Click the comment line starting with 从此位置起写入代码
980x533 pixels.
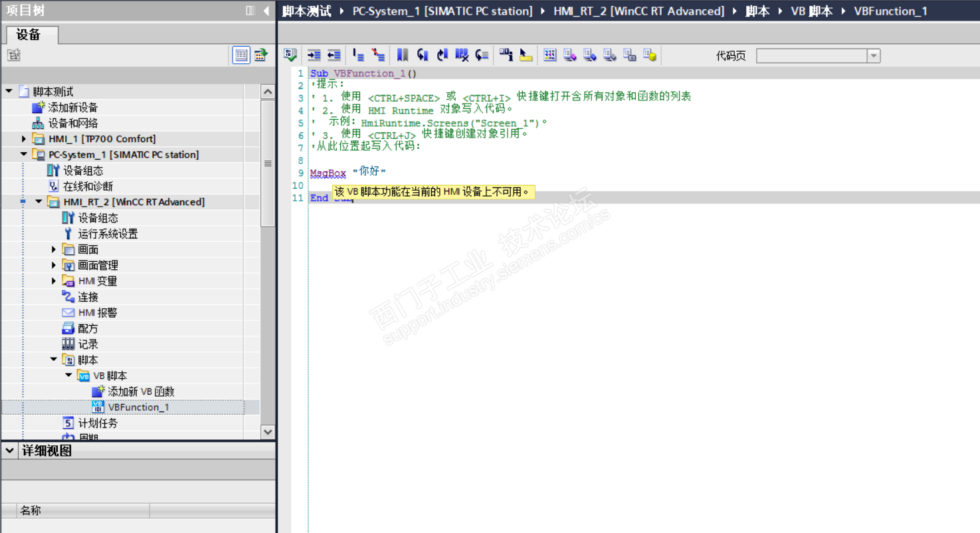[366, 146]
